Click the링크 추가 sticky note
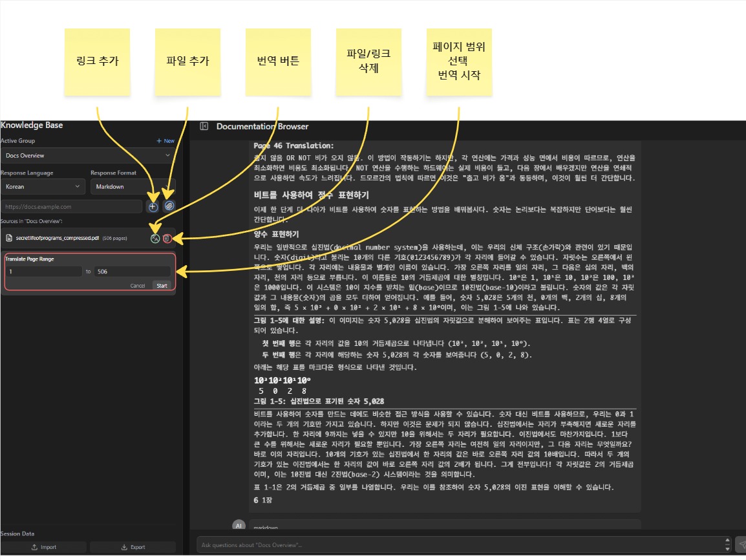746x560 pixels. (98, 62)
